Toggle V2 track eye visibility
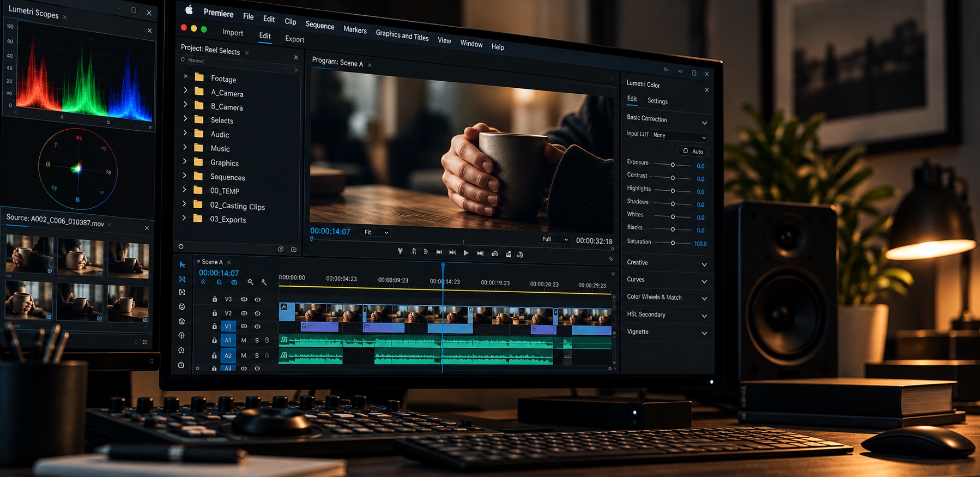The width and height of the screenshot is (980, 477). tap(257, 313)
